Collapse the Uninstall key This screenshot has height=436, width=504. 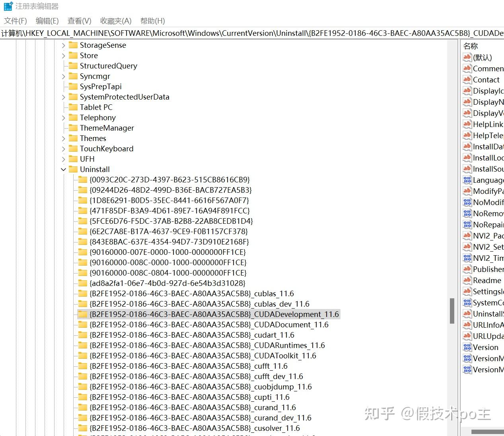[64, 170]
